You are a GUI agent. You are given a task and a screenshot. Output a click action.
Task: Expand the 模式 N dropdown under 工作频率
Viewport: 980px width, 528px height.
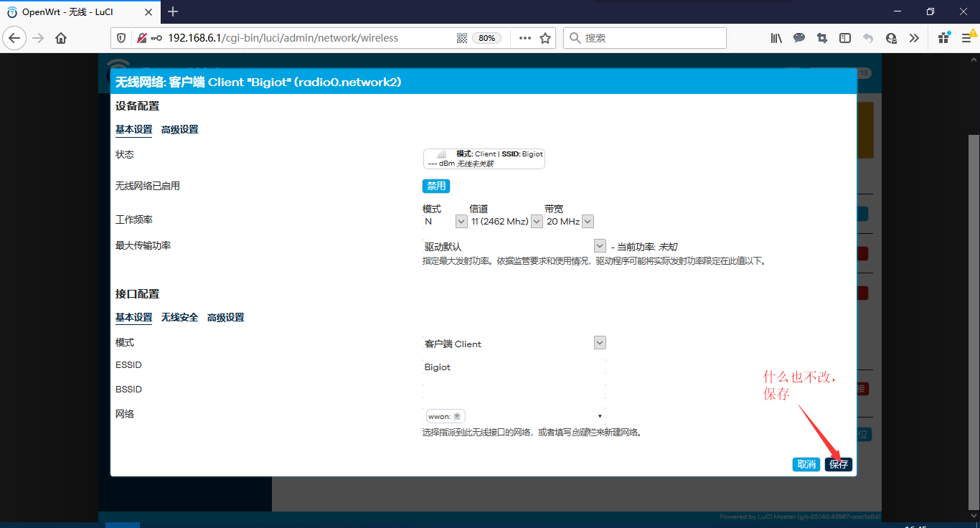pos(461,222)
